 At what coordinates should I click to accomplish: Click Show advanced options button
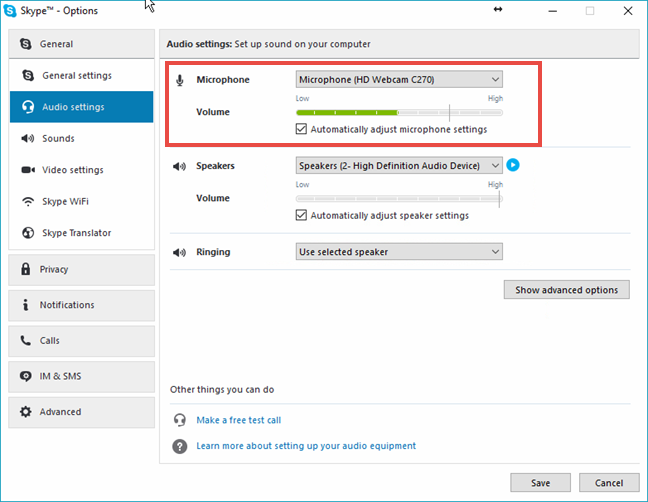(567, 290)
